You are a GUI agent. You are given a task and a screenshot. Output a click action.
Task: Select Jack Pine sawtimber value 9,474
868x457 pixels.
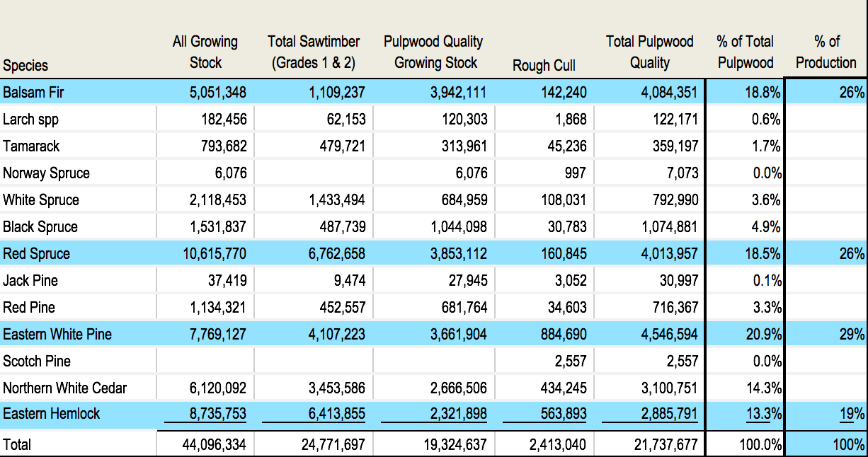pyautogui.click(x=349, y=281)
